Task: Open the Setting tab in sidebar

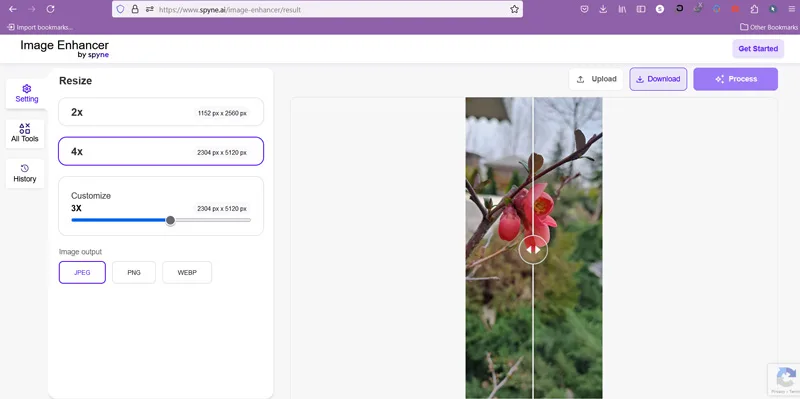Action: 27,93
